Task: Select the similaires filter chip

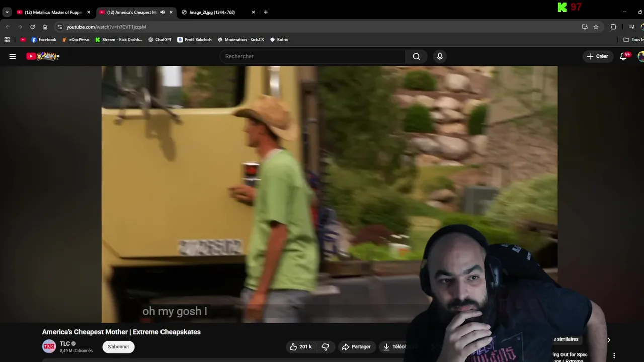Action: click(x=567, y=339)
